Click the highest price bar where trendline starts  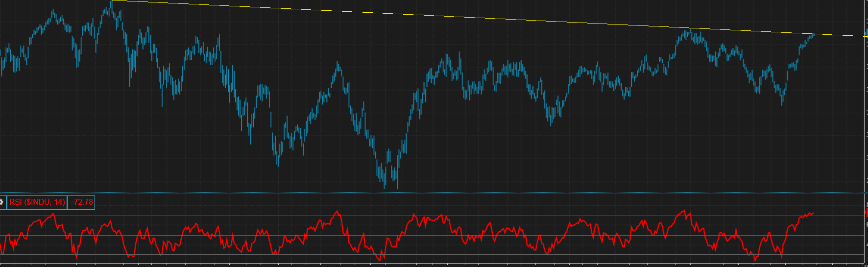tap(112, 4)
